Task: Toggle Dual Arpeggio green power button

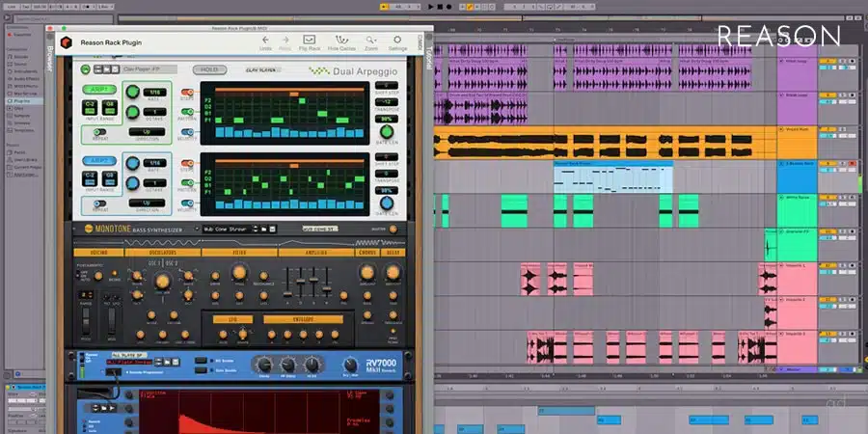Action: [x=85, y=69]
